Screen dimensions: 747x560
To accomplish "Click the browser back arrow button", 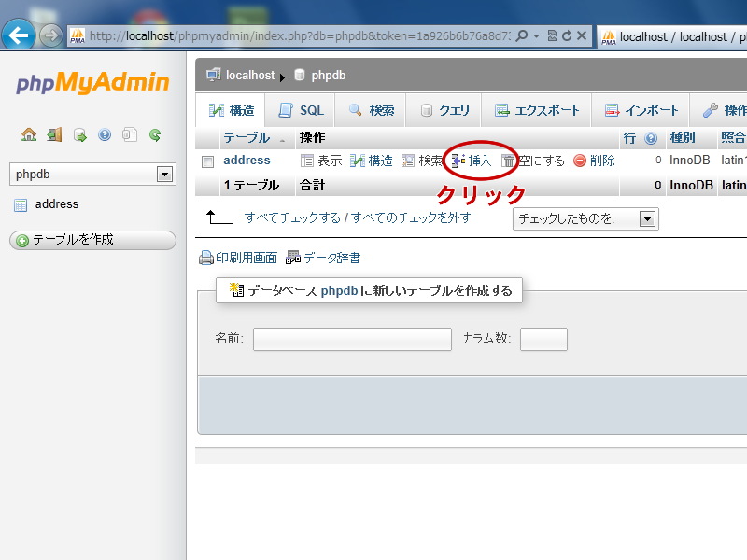I will pos(19,35).
